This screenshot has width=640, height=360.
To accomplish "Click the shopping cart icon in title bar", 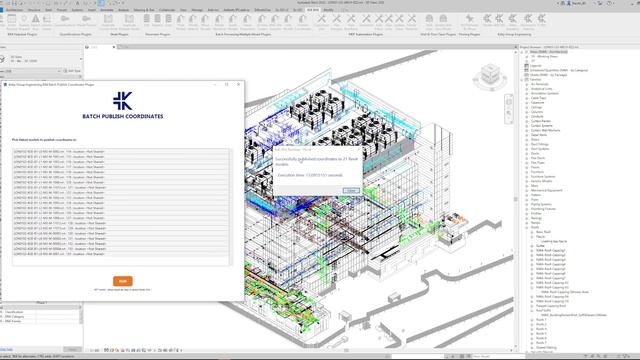I will (600, 3).
